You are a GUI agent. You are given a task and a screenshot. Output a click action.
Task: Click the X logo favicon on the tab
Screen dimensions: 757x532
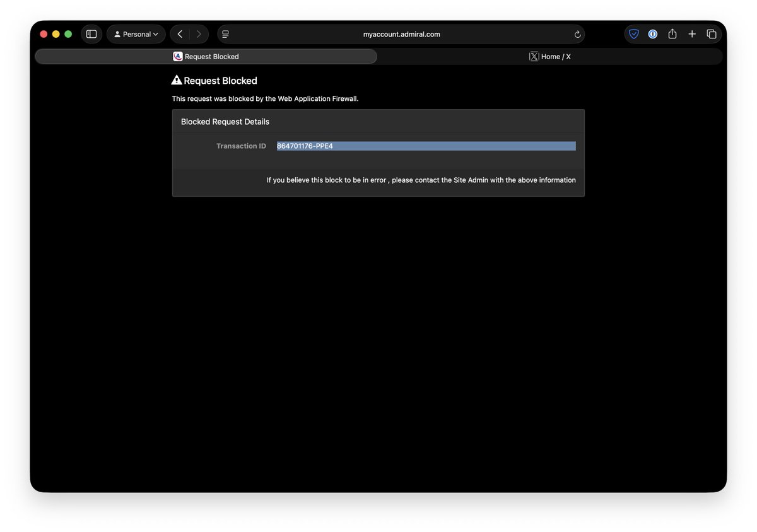point(534,57)
